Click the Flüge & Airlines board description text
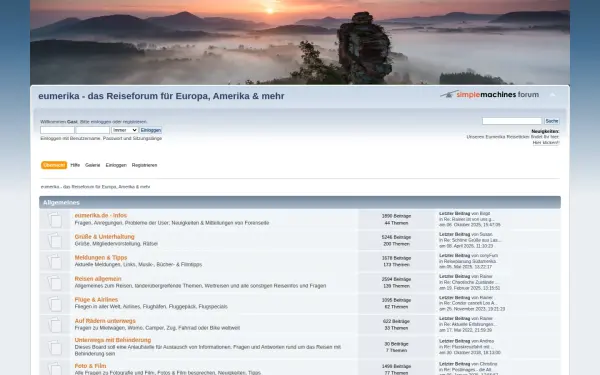Image resolution: width=600 pixels, height=375 pixels. [x=151, y=307]
